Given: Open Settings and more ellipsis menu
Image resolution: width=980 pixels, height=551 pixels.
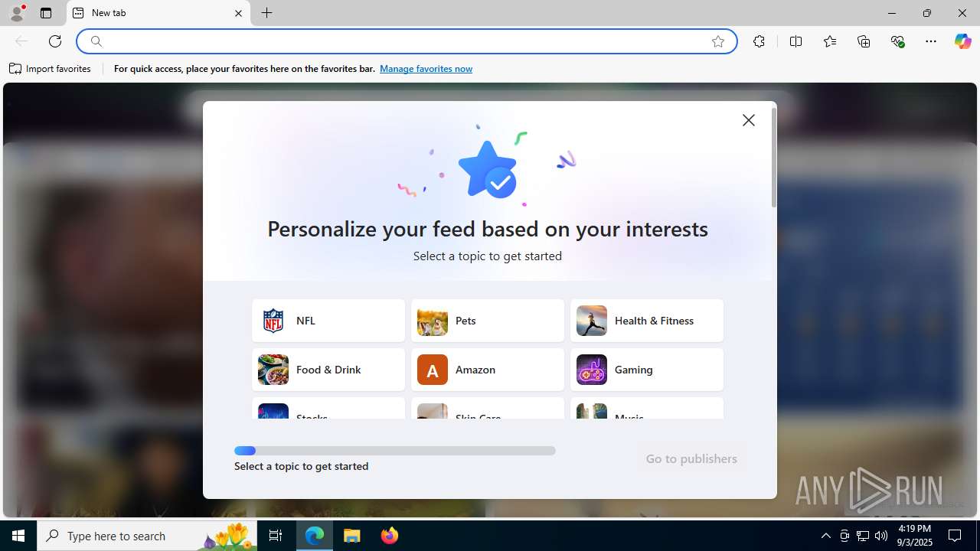Looking at the screenshot, I should (931, 41).
